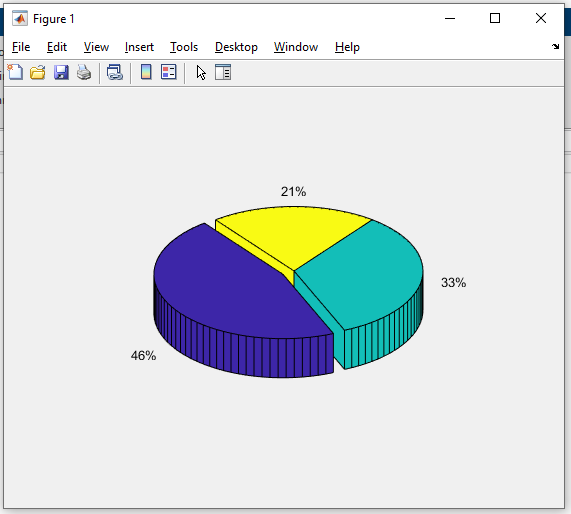The image size is (571, 514).
Task: Save the figure with the floppy disk icon
Action: pyautogui.click(x=61, y=72)
